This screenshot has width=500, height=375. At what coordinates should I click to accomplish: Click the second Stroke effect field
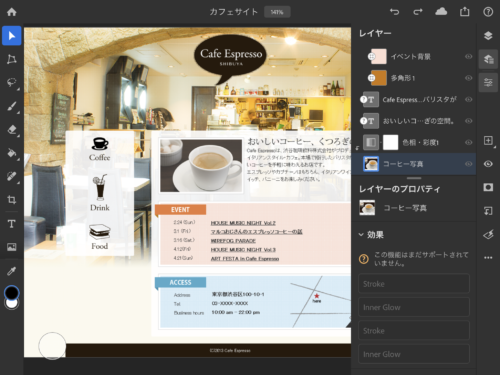(414, 330)
